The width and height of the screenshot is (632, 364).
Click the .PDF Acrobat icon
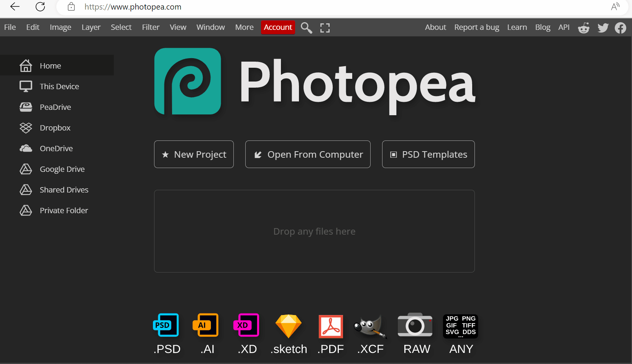tap(331, 326)
